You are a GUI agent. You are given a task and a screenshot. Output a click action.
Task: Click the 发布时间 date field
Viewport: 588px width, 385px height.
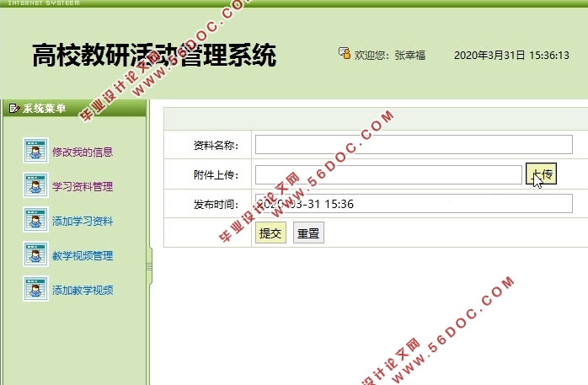point(413,204)
